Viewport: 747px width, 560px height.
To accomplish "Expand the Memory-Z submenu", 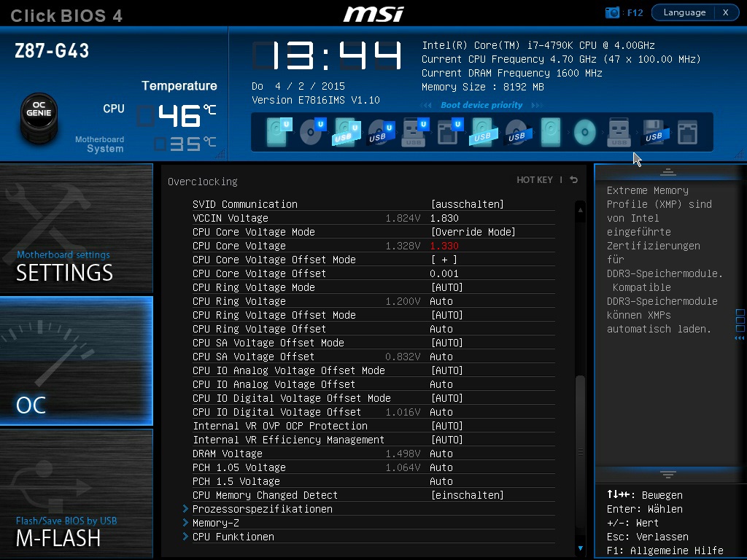I will click(x=216, y=523).
